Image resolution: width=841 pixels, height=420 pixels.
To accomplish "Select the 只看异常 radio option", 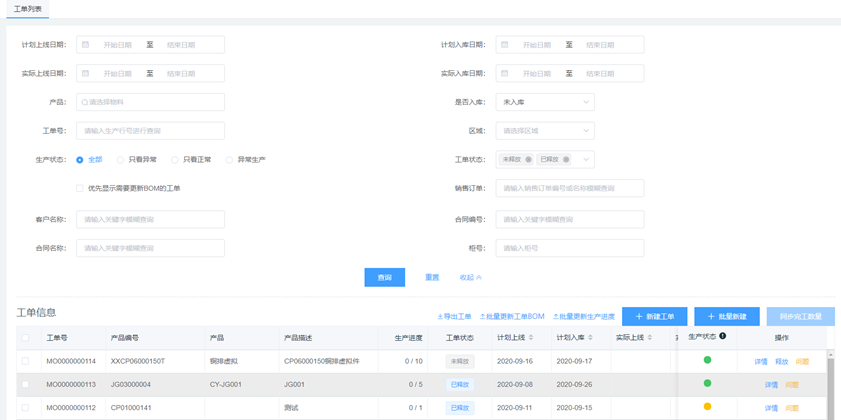I will tap(121, 160).
